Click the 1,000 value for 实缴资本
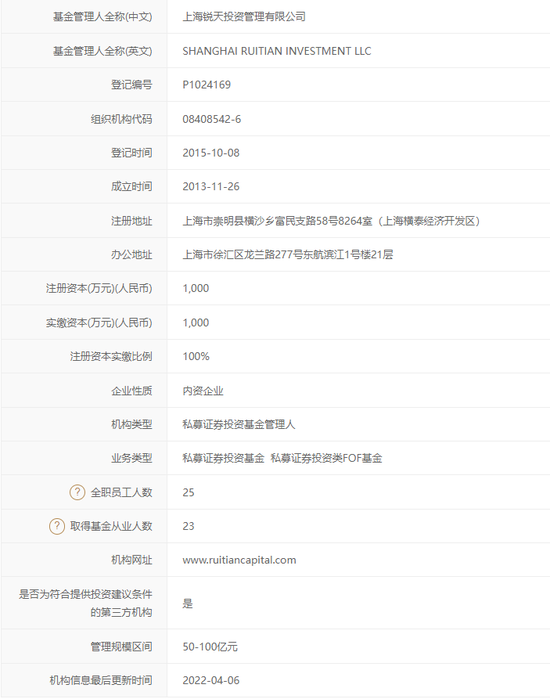This screenshot has width=550, height=699. (x=196, y=322)
